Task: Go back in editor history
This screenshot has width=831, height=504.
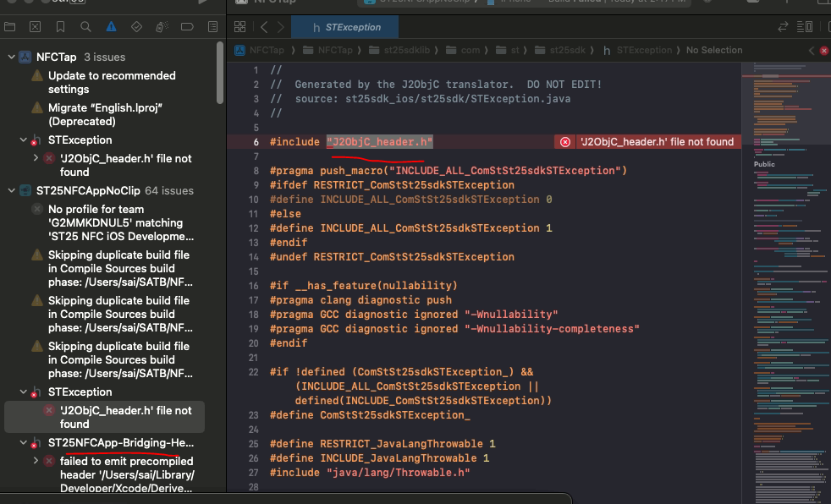Action: click(x=263, y=27)
